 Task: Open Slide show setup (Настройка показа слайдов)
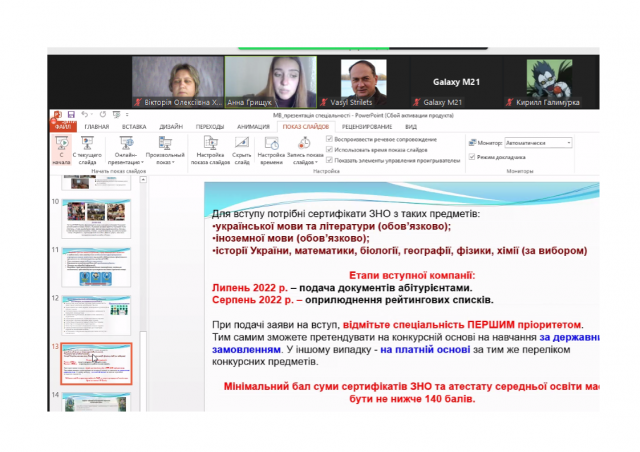tap(210, 150)
